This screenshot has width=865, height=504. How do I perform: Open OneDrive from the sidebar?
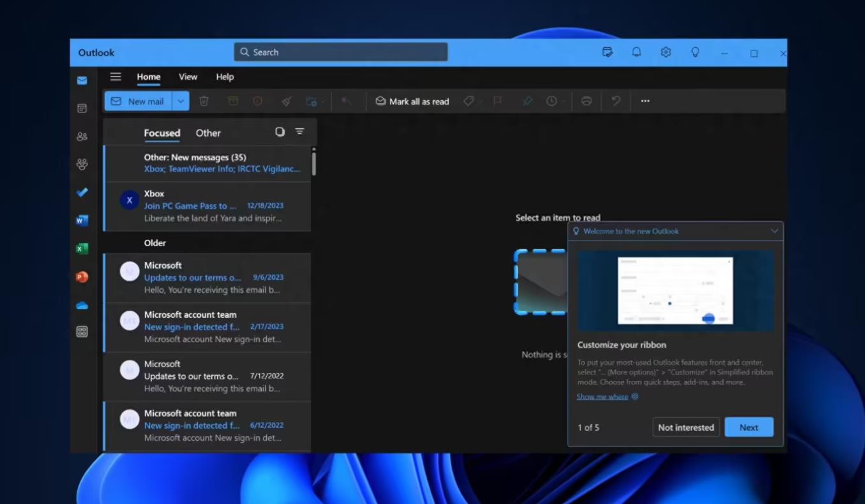coord(82,306)
